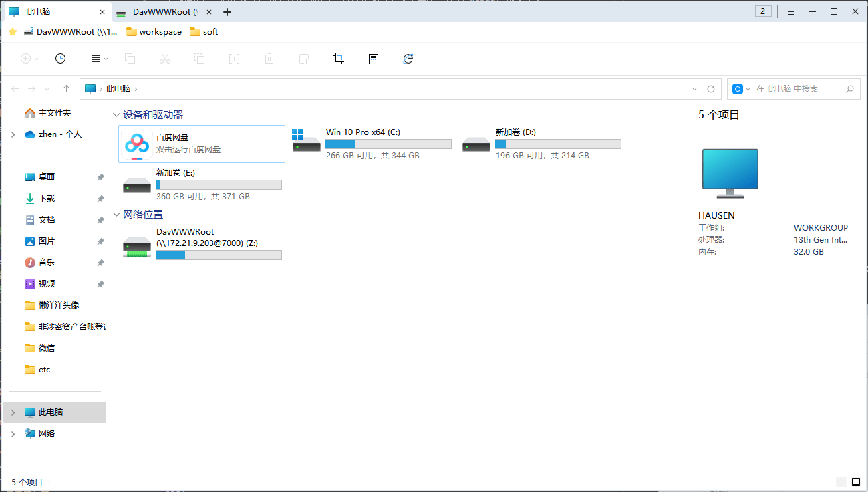This screenshot has width=868, height=492.
Task: Expand the 网络 tree node
Action: 13,434
